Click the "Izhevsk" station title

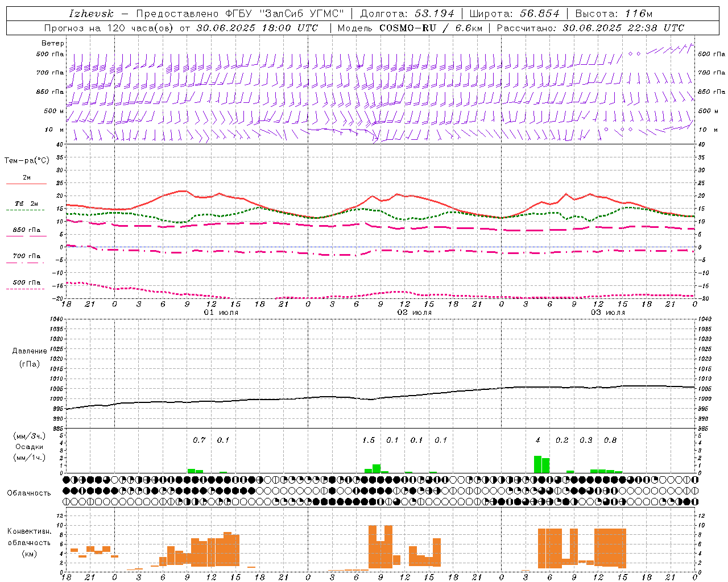coord(91,14)
